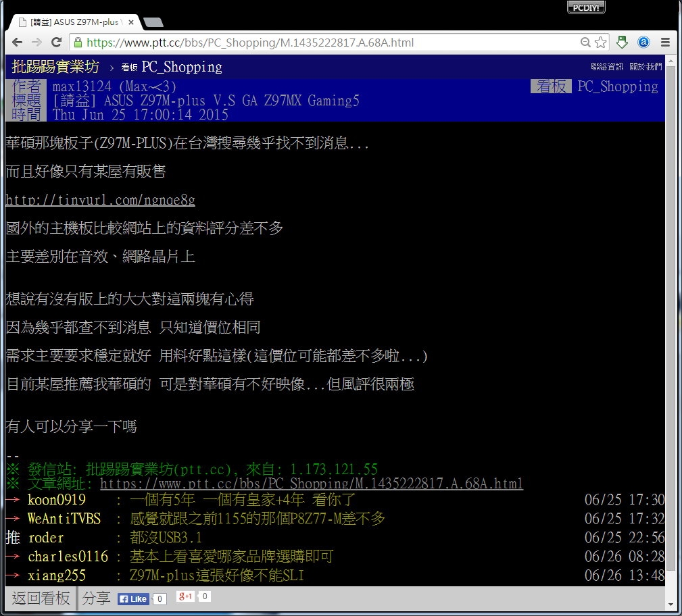Open 批踢踢實業坊 home link
This screenshot has width=682, height=616.
point(55,66)
